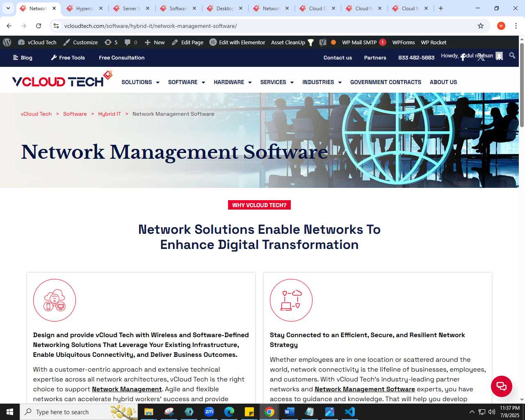Screen dimensions: 525x420
Task: Click Edit Page in the admin bar
Action: [x=187, y=42]
